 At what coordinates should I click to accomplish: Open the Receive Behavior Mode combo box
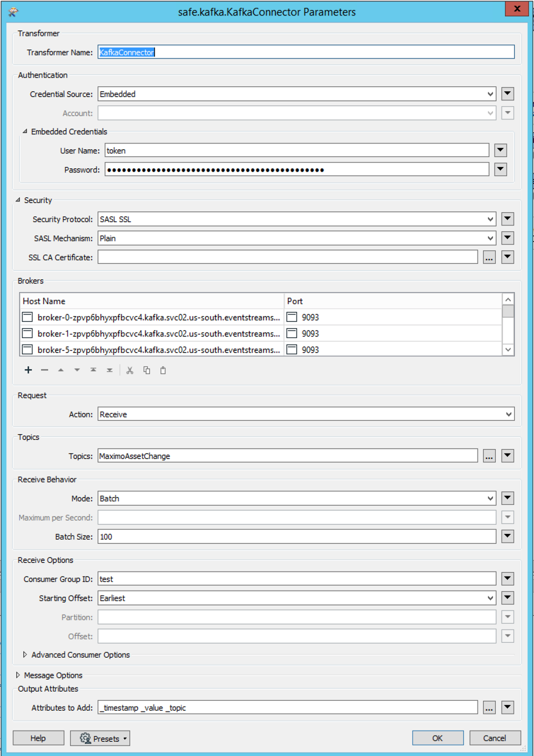pyautogui.click(x=296, y=499)
